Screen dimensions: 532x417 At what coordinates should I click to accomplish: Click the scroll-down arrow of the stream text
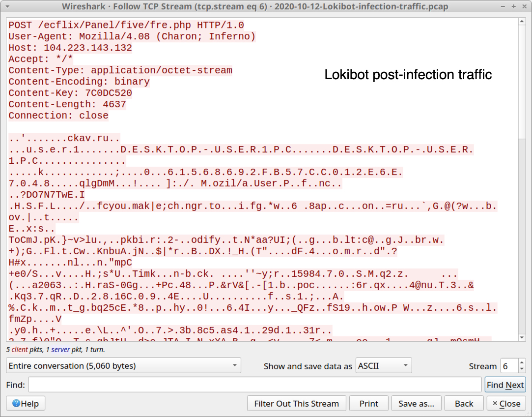tap(522, 337)
